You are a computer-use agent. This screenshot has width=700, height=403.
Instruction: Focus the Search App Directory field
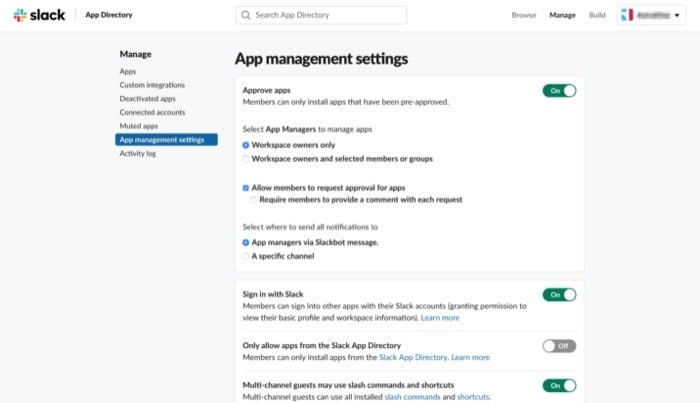coord(321,15)
